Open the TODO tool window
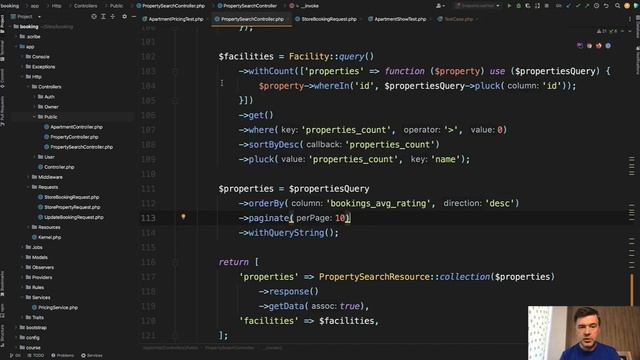This screenshot has height=360, width=640. tap(36, 356)
